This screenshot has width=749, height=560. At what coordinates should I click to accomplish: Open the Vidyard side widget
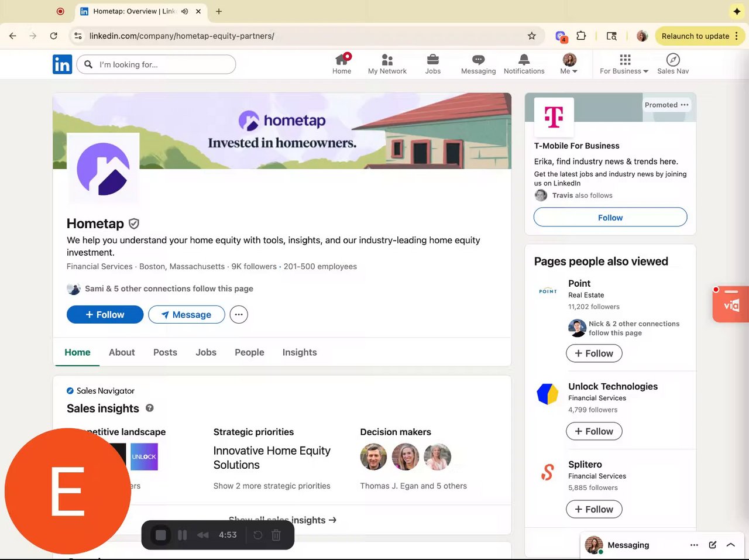(731, 304)
